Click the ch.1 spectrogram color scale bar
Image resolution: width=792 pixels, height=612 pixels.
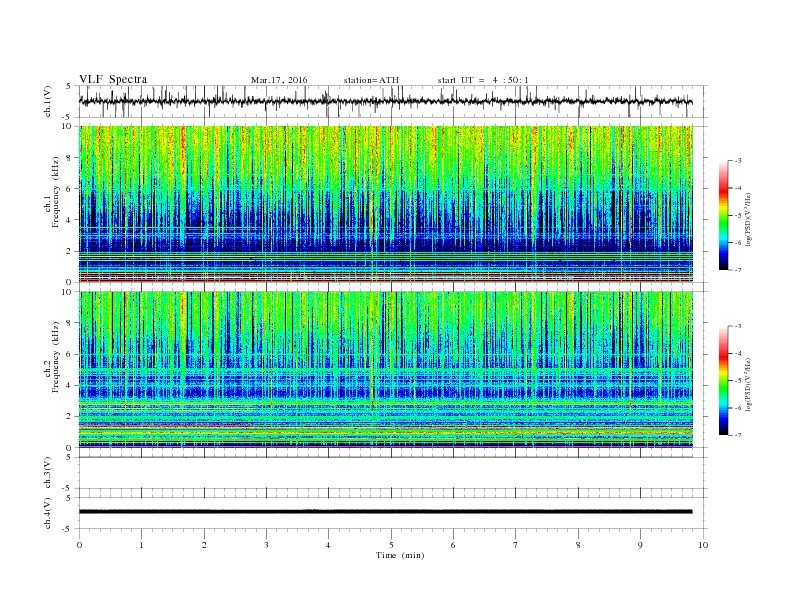coord(723,215)
